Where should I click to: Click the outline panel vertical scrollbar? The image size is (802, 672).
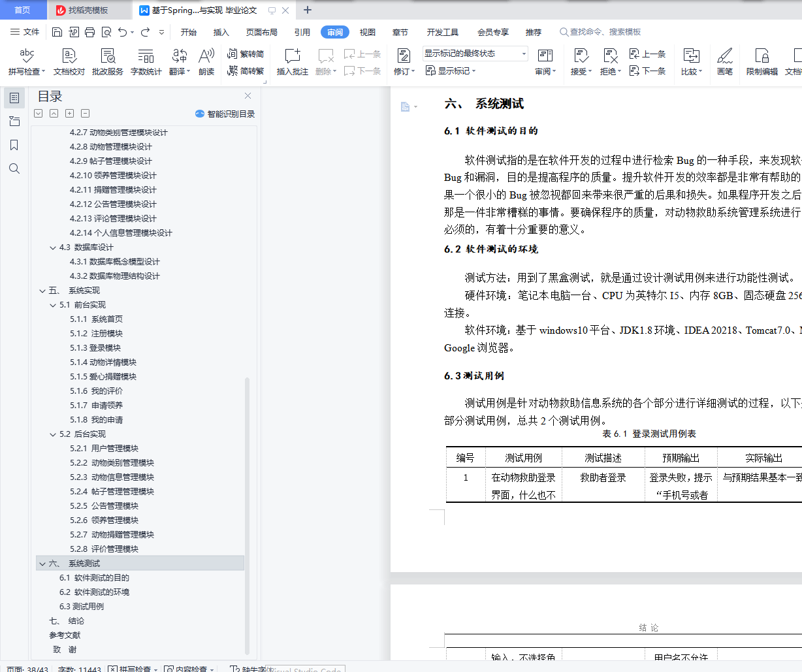[247, 515]
